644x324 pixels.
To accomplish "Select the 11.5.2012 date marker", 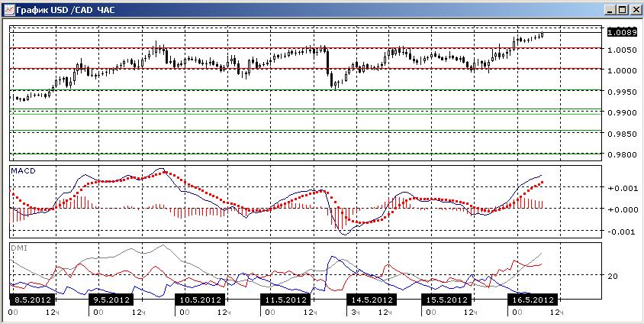I will click(285, 300).
